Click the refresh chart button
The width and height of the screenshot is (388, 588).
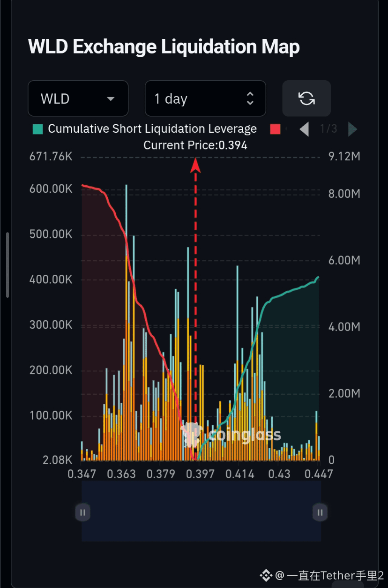[306, 98]
